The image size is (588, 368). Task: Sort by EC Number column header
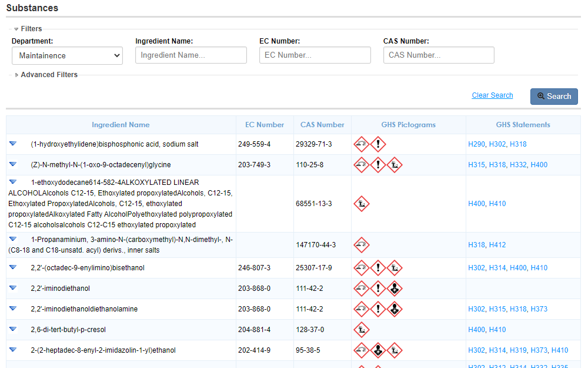coord(265,125)
